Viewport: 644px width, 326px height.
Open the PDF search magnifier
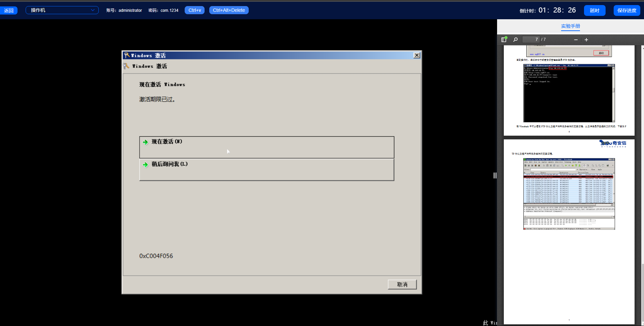[x=515, y=39]
